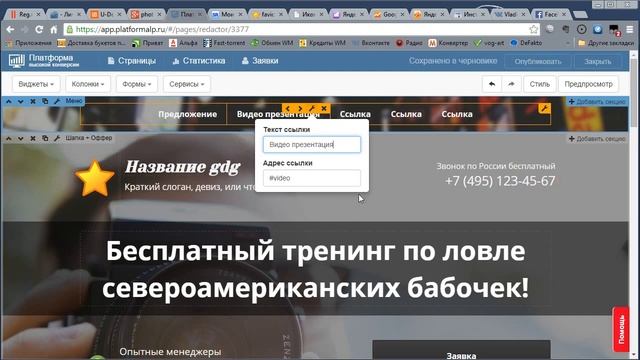Open the Виджеты dropdown

(x=36, y=84)
